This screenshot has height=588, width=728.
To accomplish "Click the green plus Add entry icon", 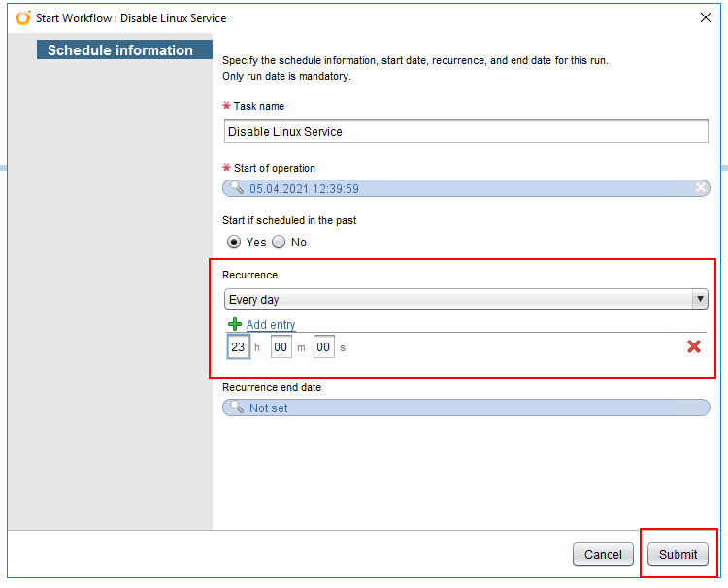I will (235, 324).
